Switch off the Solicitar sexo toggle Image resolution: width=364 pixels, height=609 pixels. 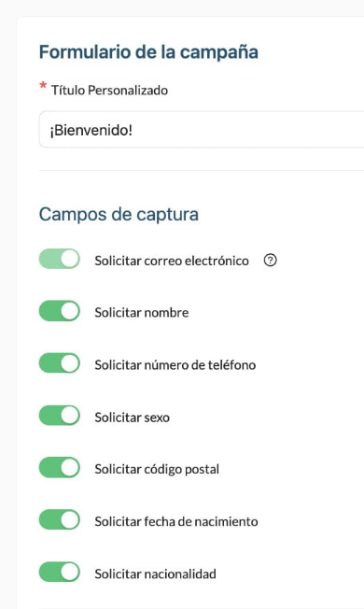[60, 416]
